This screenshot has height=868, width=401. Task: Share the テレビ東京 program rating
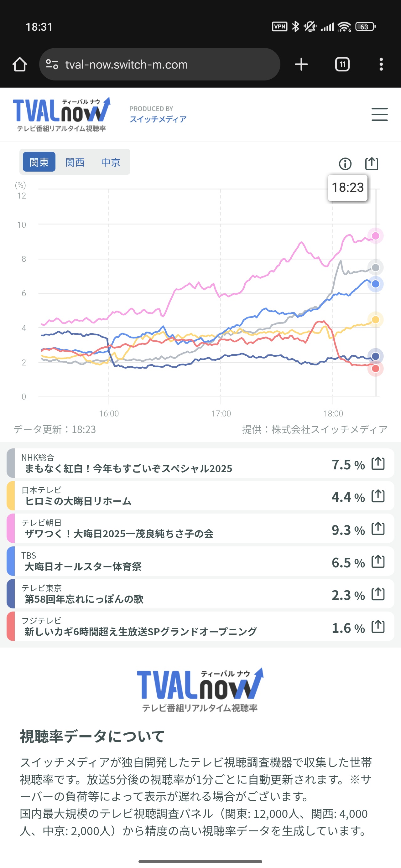point(378,594)
